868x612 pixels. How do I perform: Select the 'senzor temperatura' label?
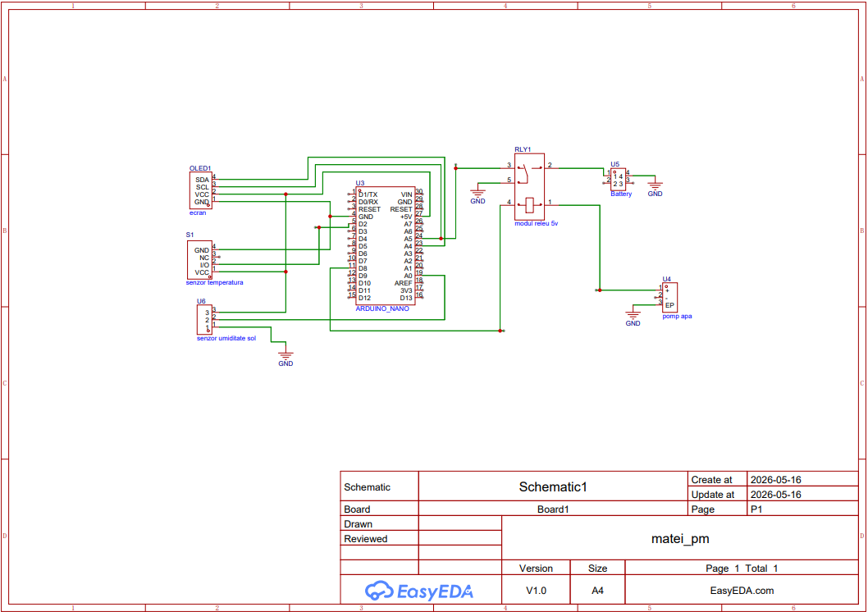click(x=214, y=282)
